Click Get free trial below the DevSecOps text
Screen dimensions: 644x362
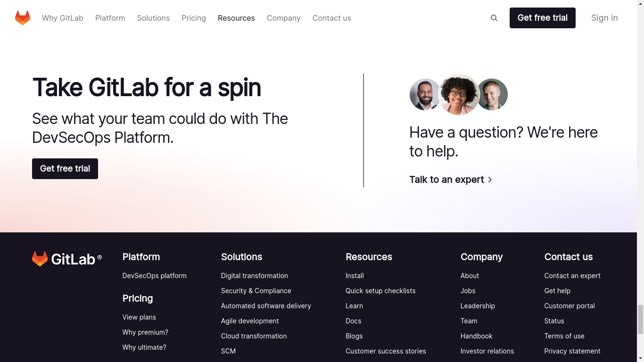(x=65, y=169)
